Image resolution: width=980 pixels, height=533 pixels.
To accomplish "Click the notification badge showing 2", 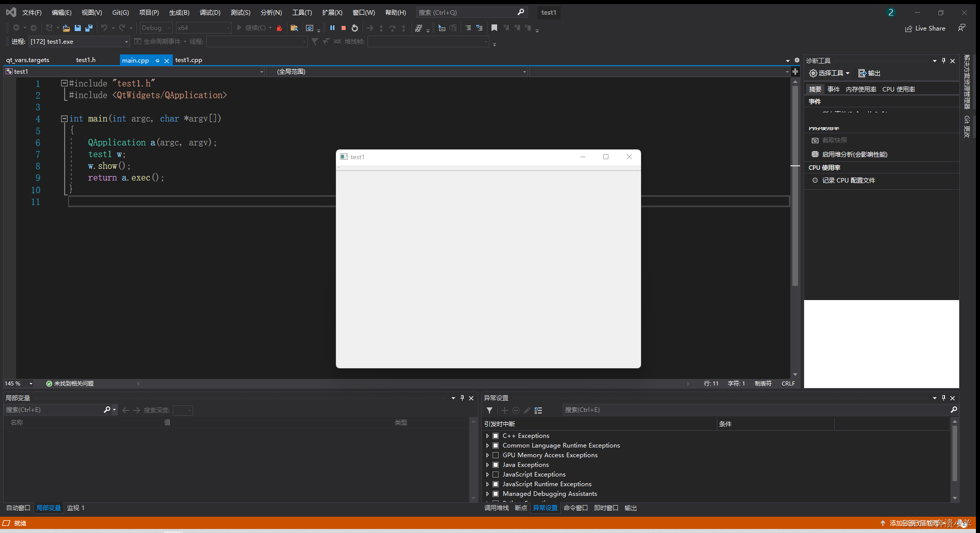I will pyautogui.click(x=891, y=13).
